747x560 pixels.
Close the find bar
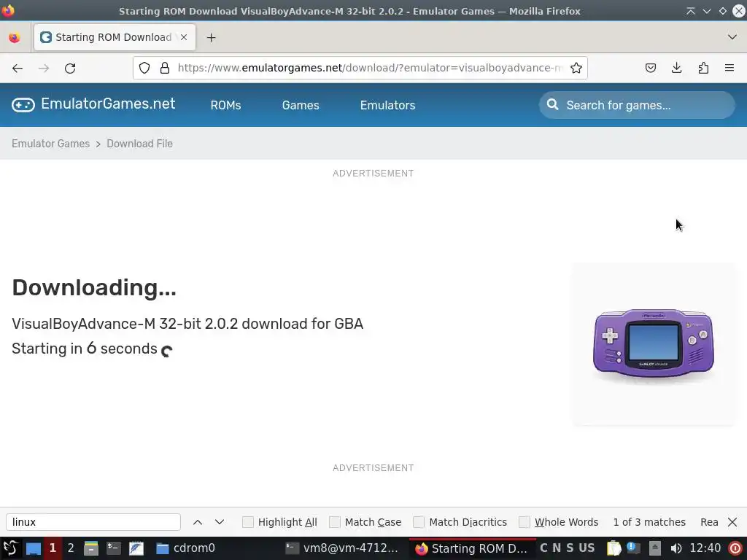click(732, 522)
